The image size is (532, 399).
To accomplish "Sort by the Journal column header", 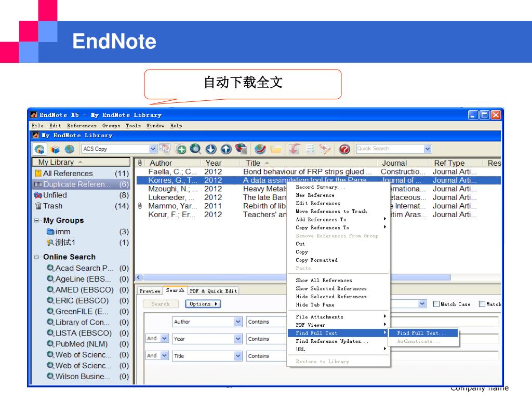I will tap(404, 163).
